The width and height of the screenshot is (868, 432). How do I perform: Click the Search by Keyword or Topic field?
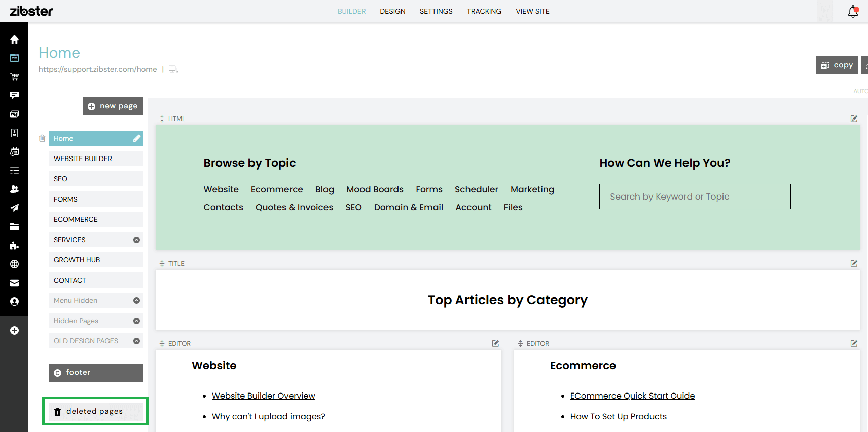[695, 197]
